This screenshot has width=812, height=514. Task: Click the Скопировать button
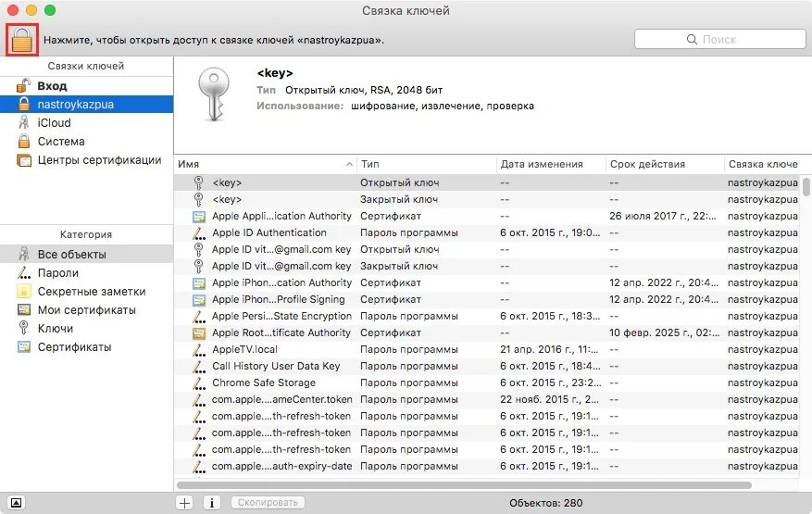coord(268,503)
